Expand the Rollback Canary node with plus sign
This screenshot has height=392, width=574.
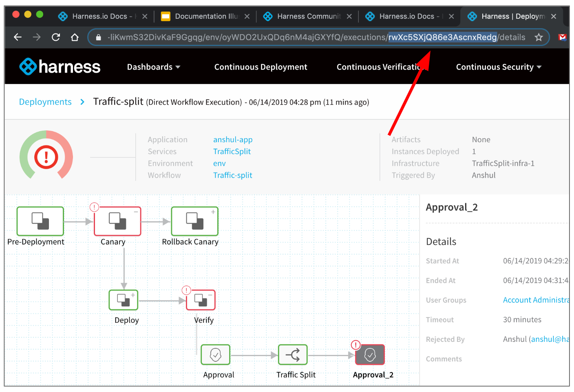click(x=213, y=211)
